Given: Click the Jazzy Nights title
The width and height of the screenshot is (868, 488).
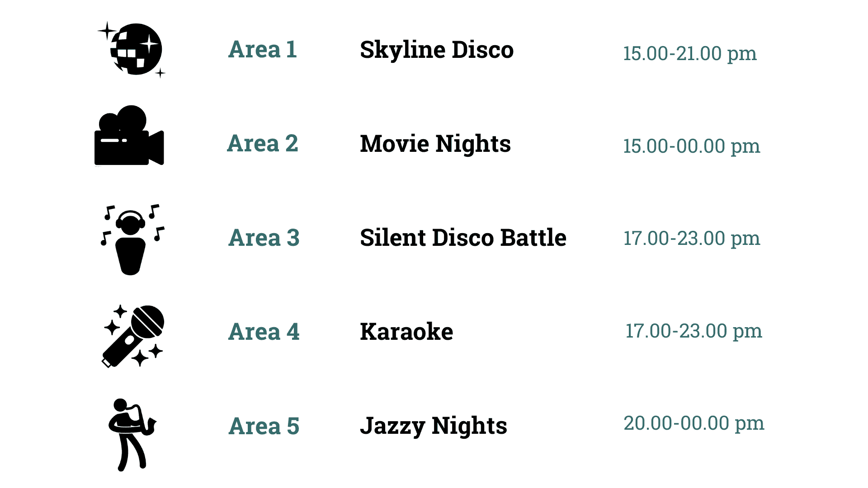Looking at the screenshot, I should tap(434, 426).
